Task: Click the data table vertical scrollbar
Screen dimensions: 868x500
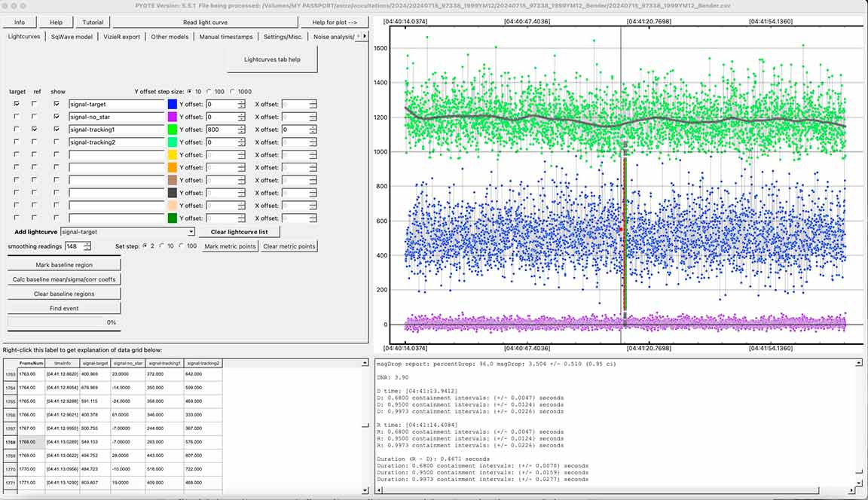Action: [x=365, y=426]
